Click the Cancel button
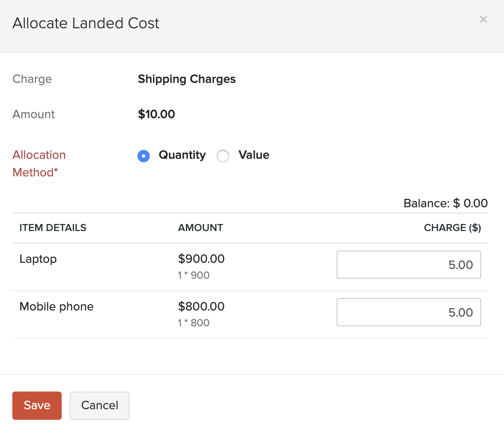 (x=99, y=405)
